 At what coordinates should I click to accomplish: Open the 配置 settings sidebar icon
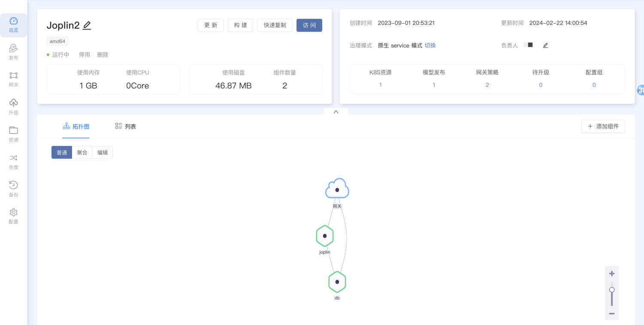13,212
